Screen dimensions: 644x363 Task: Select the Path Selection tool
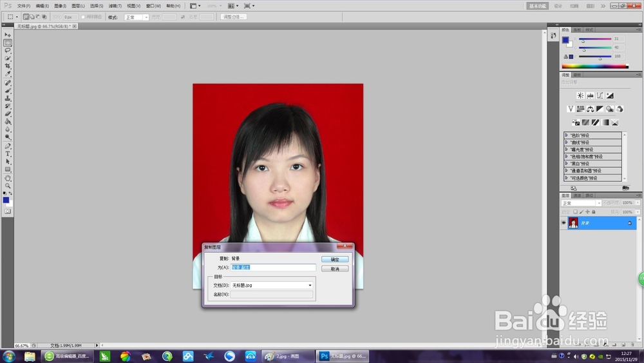coord(8,162)
